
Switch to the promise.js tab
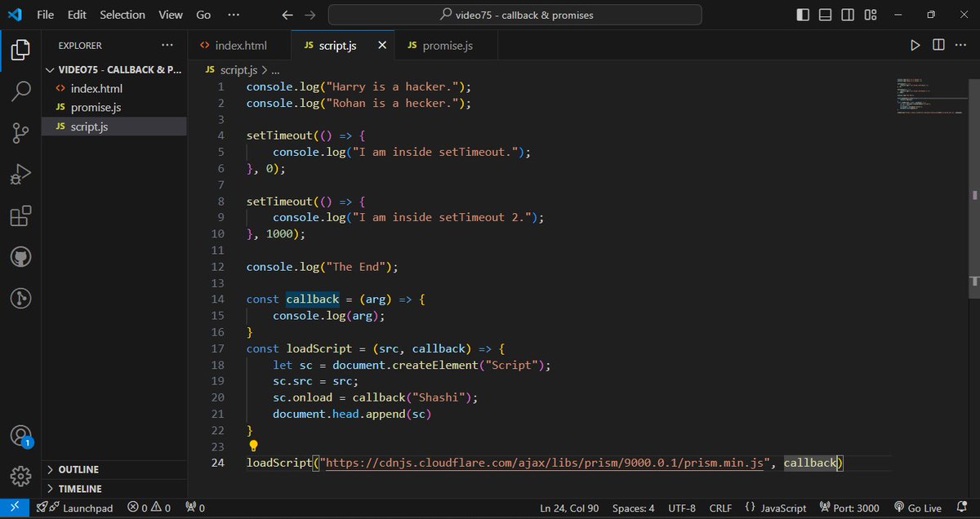(x=446, y=45)
